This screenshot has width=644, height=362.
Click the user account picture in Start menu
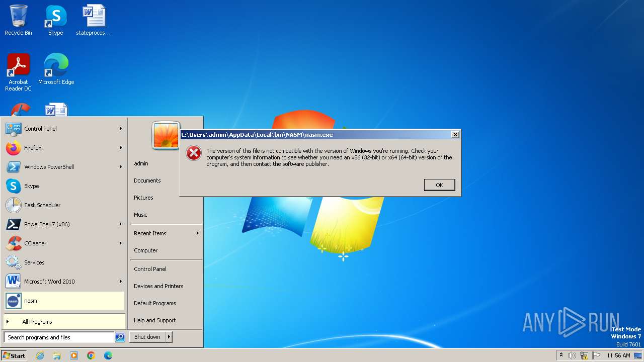(166, 135)
